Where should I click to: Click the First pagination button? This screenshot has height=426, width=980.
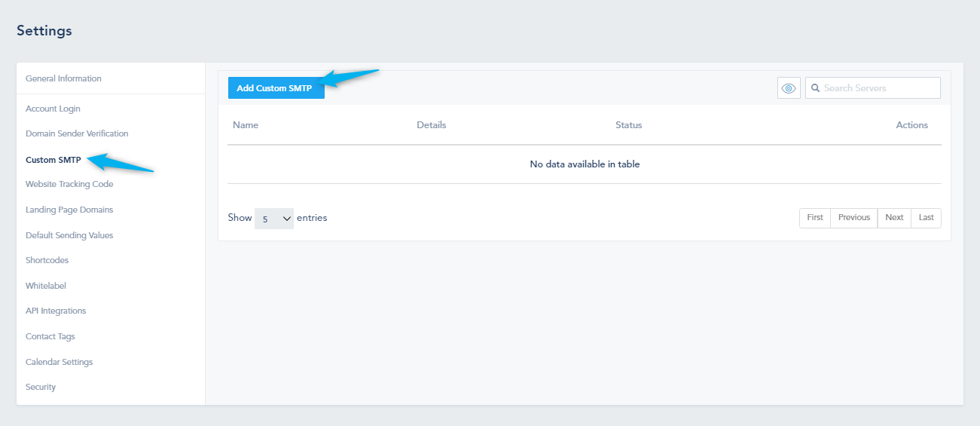pos(815,218)
